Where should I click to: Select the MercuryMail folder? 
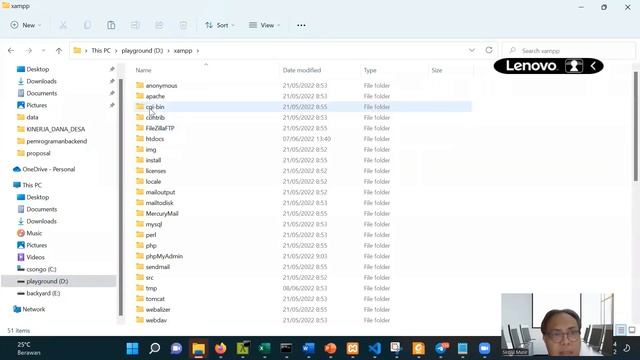[162, 213]
